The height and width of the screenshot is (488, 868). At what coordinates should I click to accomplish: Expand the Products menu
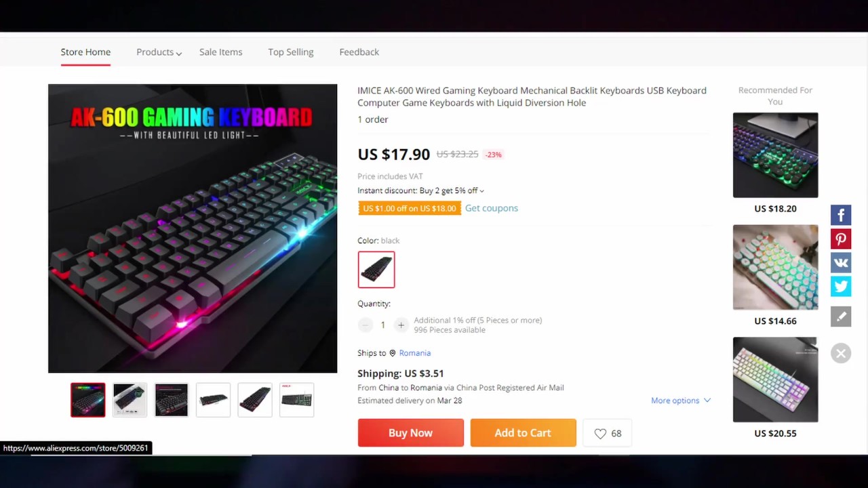coord(159,52)
